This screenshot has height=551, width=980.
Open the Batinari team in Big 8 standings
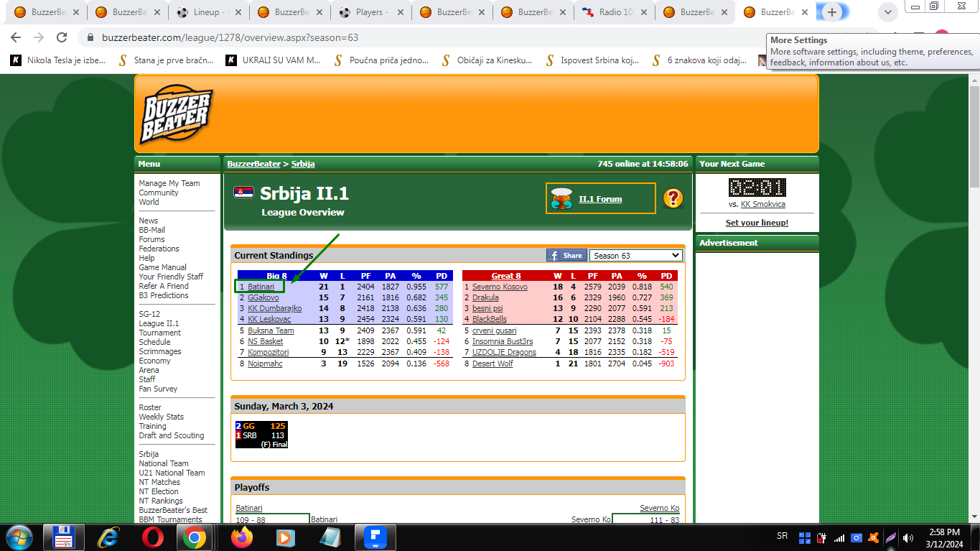(261, 287)
